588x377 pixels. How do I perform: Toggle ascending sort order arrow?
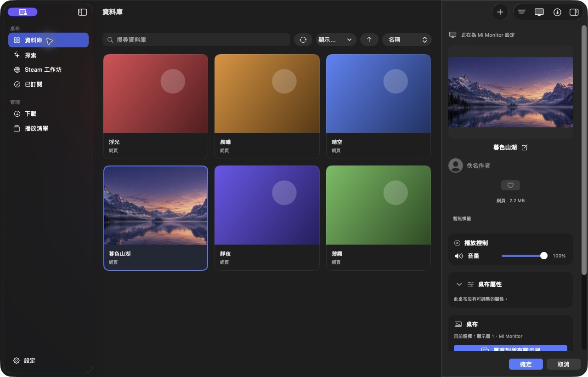(x=369, y=40)
